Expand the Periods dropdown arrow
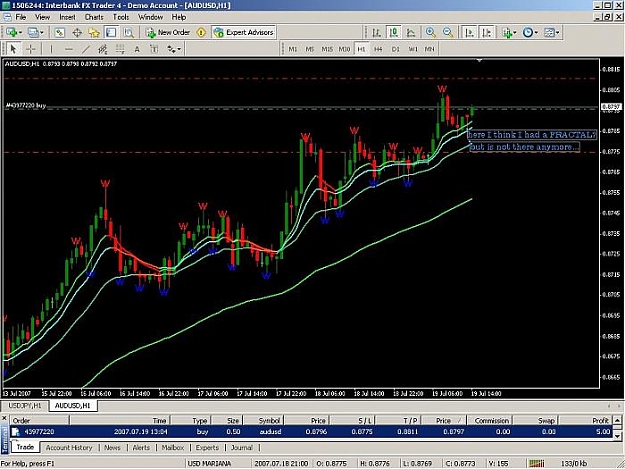 pos(536,32)
